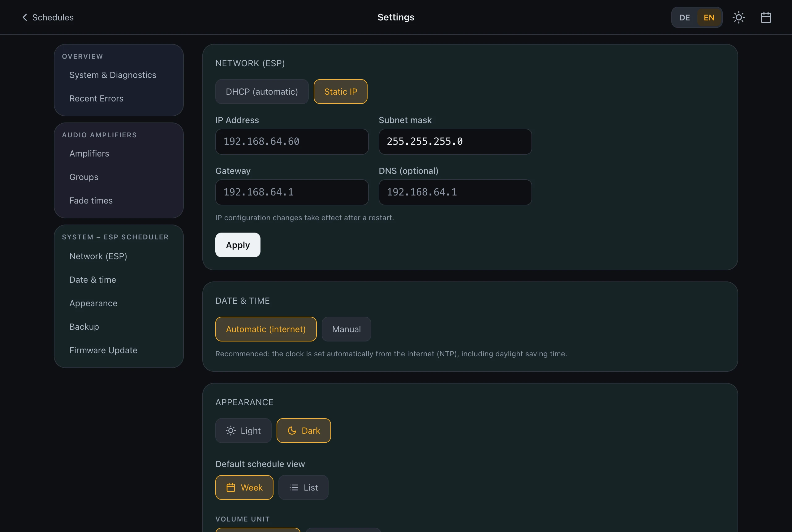Jump to Appearance sidebar item
Image resolution: width=792 pixels, height=532 pixels.
point(93,303)
